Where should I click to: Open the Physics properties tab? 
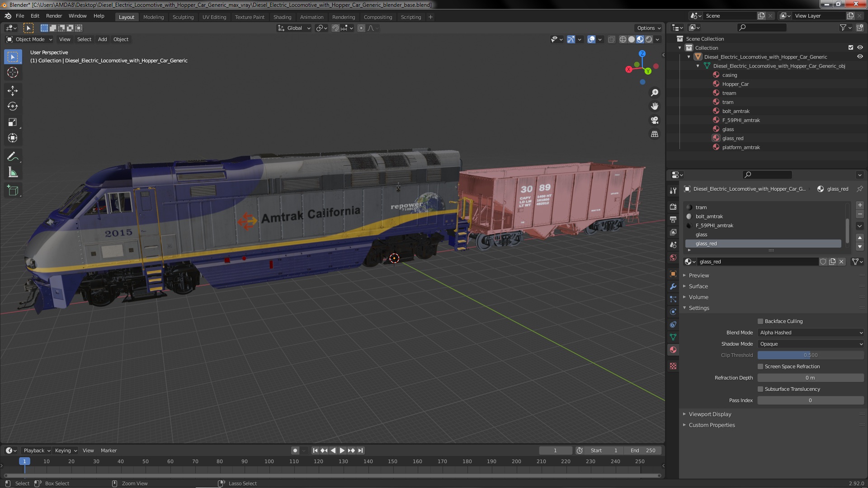pyautogui.click(x=673, y=312)
